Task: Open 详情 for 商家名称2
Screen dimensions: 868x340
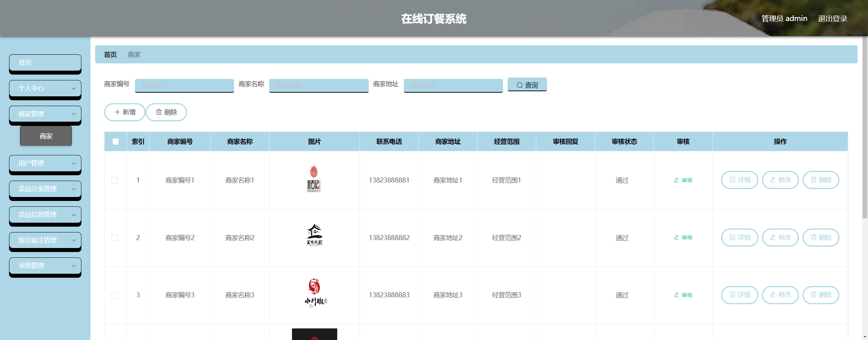Action: pos(739,238)
